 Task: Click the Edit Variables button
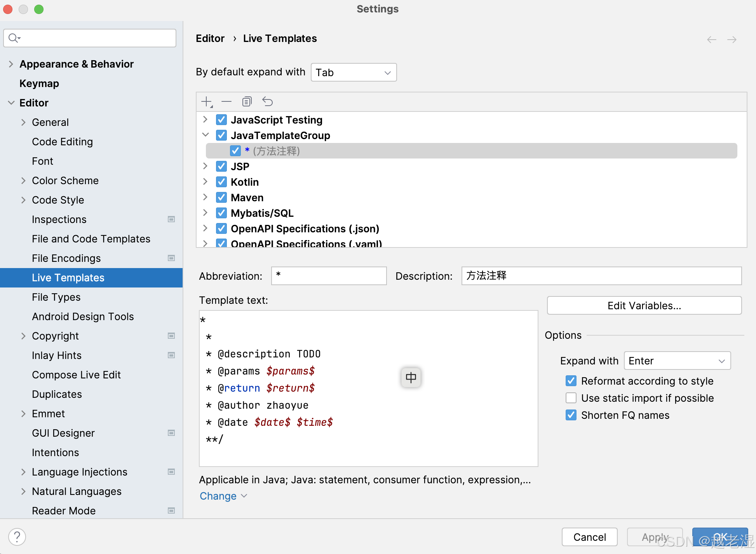point(644,306)
